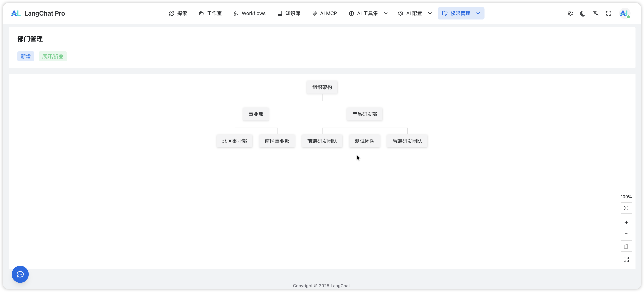644x292 pixels.
Task: Open the 权限管理 dropdown menu
Action: pyautogui.click(x=461, y=13)
